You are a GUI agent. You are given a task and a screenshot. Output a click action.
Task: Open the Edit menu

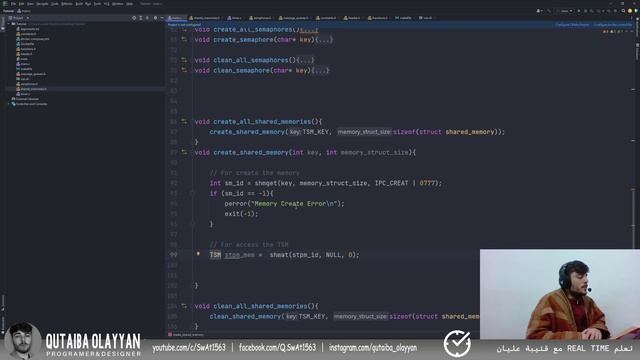[x=21, y=4]
